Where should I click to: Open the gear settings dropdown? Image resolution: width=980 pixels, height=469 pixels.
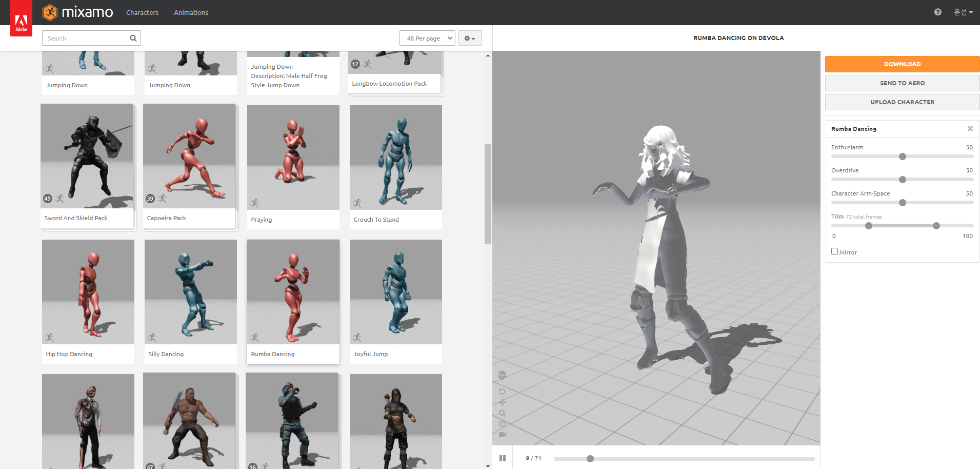(x=470, y=38)
